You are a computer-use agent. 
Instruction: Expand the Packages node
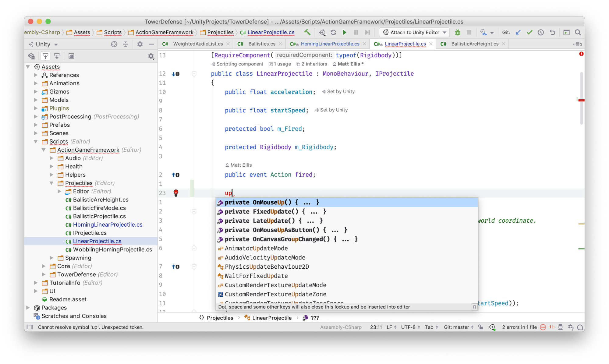pos(28,308)
